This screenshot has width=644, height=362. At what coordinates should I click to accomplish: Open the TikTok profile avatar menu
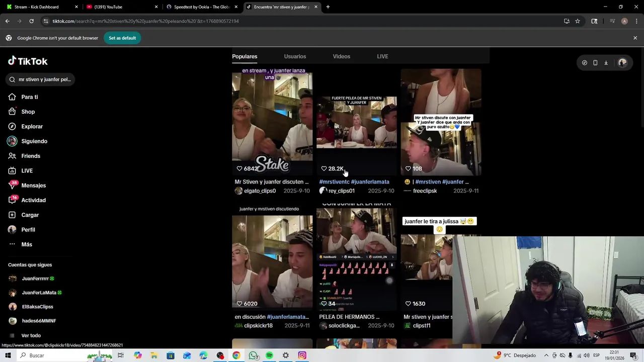click(x=622, y=63)
